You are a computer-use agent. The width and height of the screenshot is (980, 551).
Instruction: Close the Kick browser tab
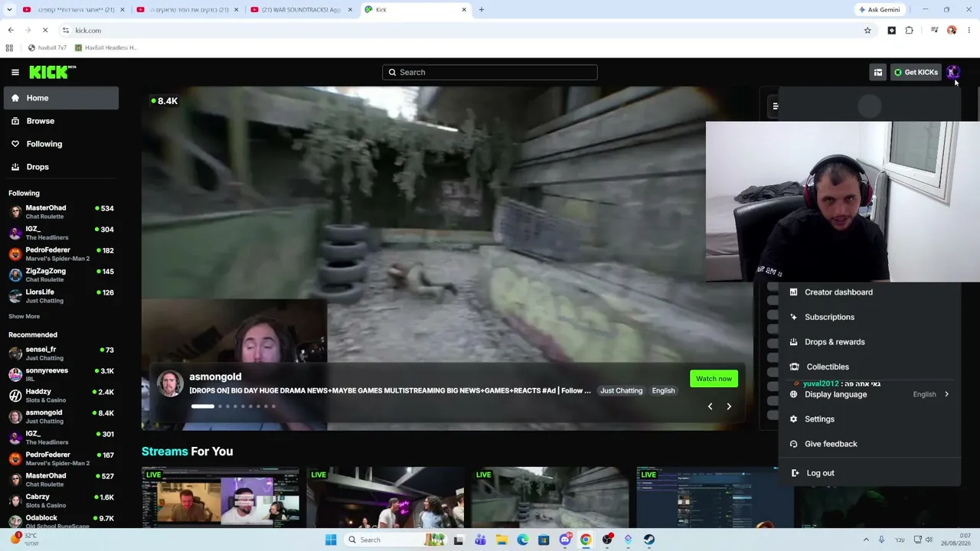[x=464, y=10]
